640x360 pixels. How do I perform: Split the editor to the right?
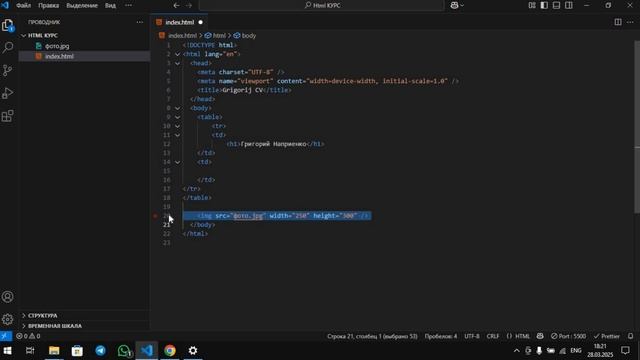(618, 22)
